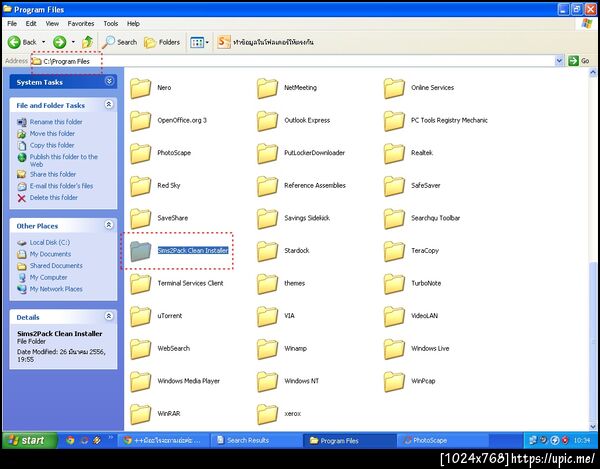Open My Network Places link
The height and width of the screenshot is (469, 600).
(x=56, y=289)
